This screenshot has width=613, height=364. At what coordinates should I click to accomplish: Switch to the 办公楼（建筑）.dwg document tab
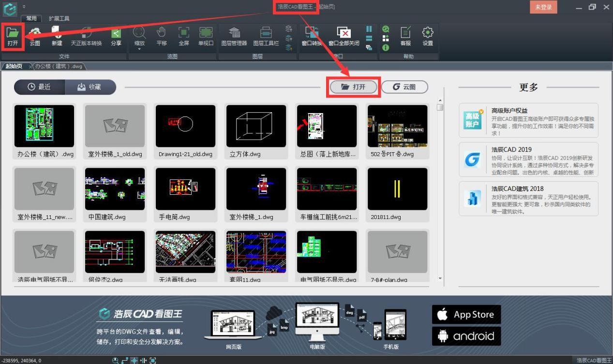click(59, 66)
